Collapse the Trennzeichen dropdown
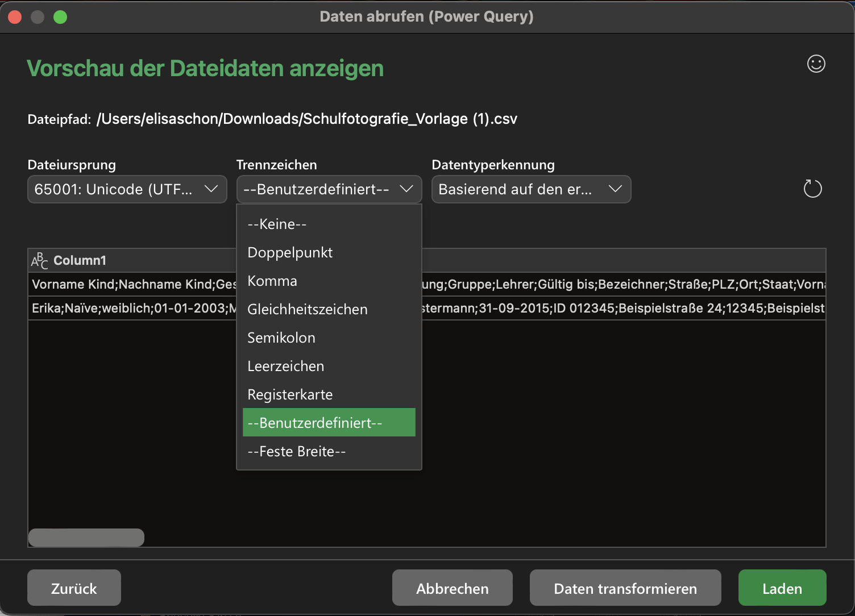Screen dimensions: 855x616 pyautogui.click(x=329, y=189)
